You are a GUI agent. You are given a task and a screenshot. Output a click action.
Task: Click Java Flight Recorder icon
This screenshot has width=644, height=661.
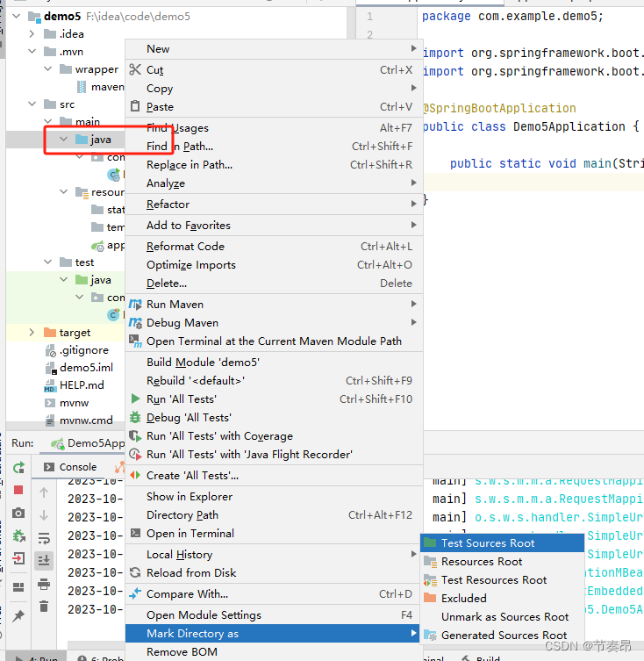(x=135, y=455)
